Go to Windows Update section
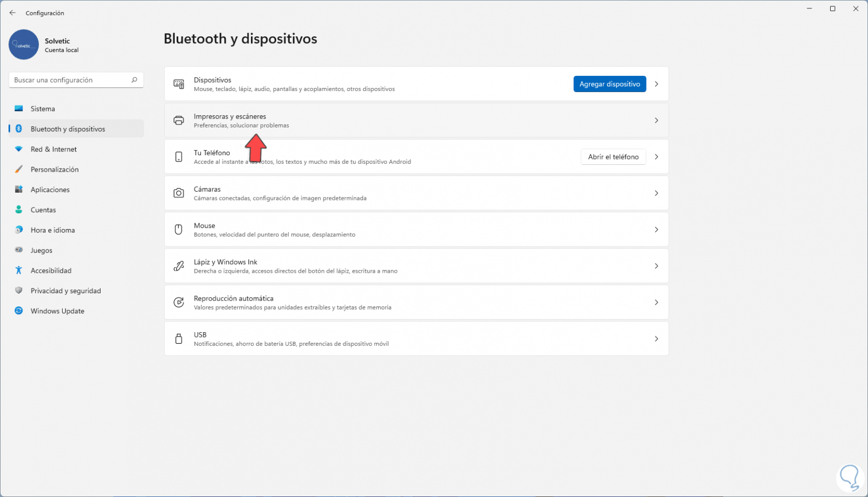The width and height of the screenshot is (868, 497). (57, 311)
